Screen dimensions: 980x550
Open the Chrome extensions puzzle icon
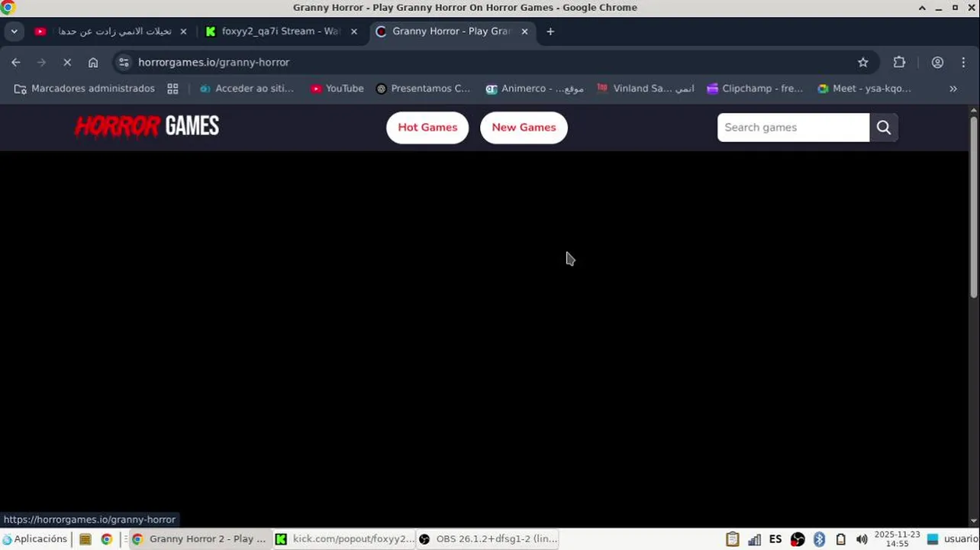click(899, 63)
